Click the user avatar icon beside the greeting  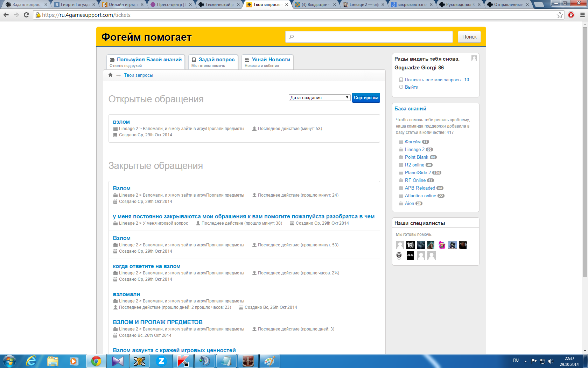click(474, 58)
